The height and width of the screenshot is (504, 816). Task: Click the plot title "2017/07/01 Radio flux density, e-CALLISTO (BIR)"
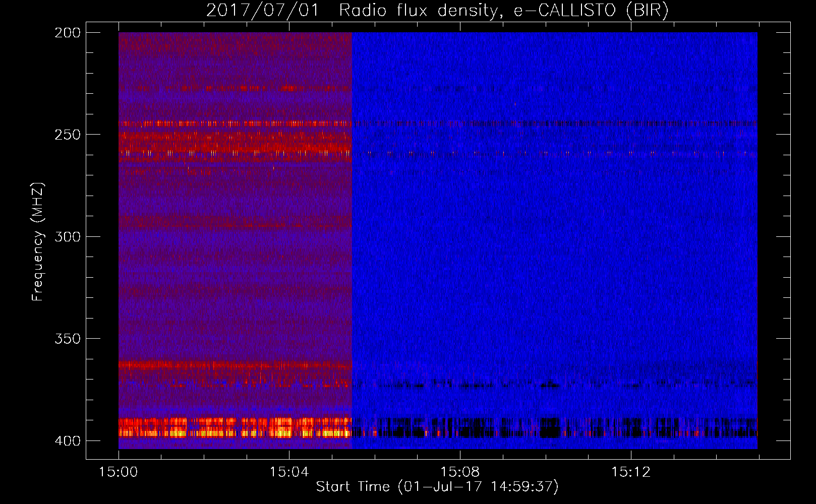(x=437, y=11)
